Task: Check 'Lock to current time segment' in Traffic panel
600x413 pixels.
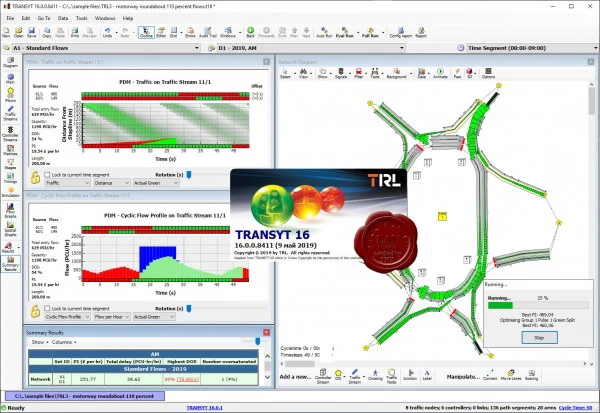Action: (x=47, y=175)
